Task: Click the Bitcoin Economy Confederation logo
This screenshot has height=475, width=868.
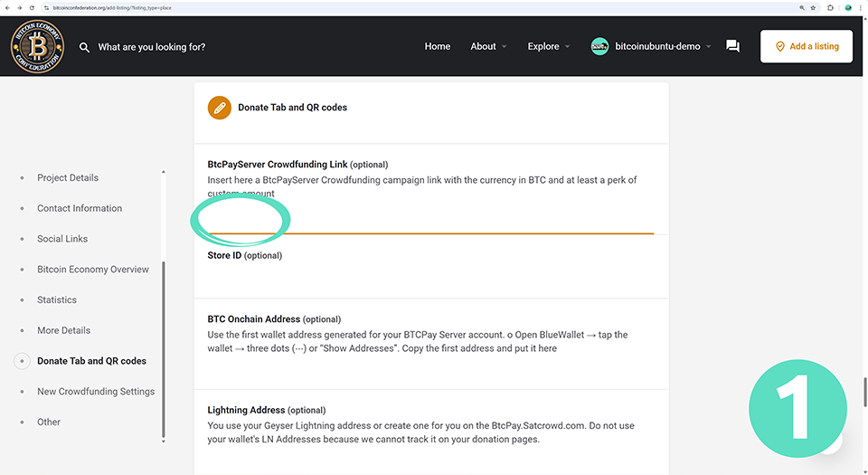Action: click(38, 46)
